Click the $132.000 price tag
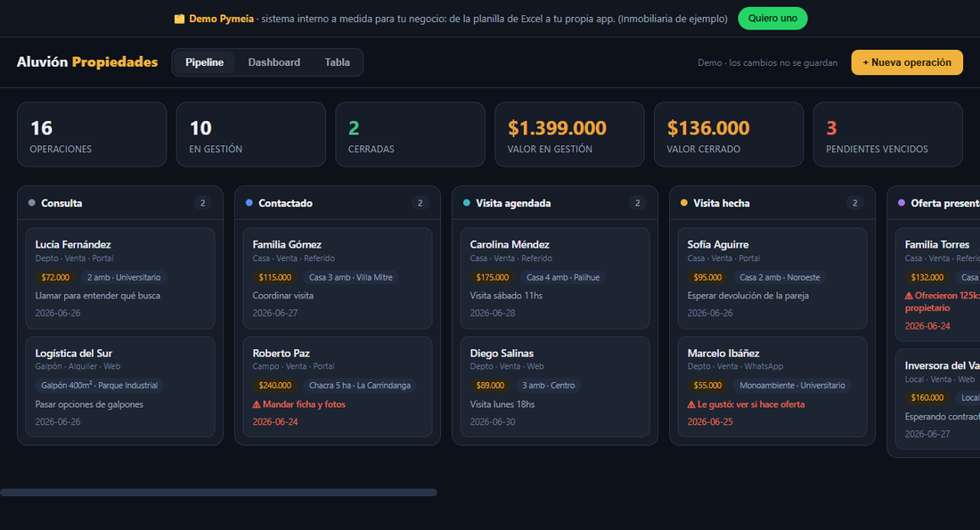Image resolution: width=980 pixels, height=530 pixels. pyautogui.click(x=927, y=278)
